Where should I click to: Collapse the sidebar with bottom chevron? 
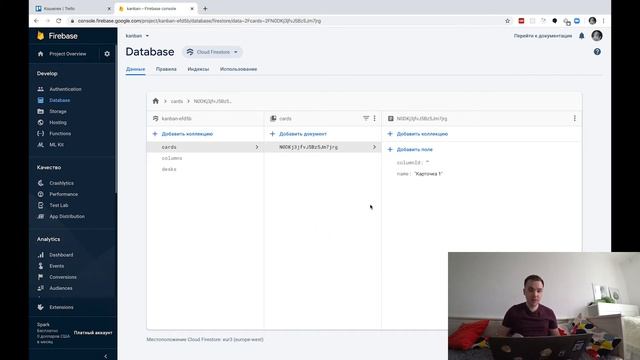pos(106,356)
